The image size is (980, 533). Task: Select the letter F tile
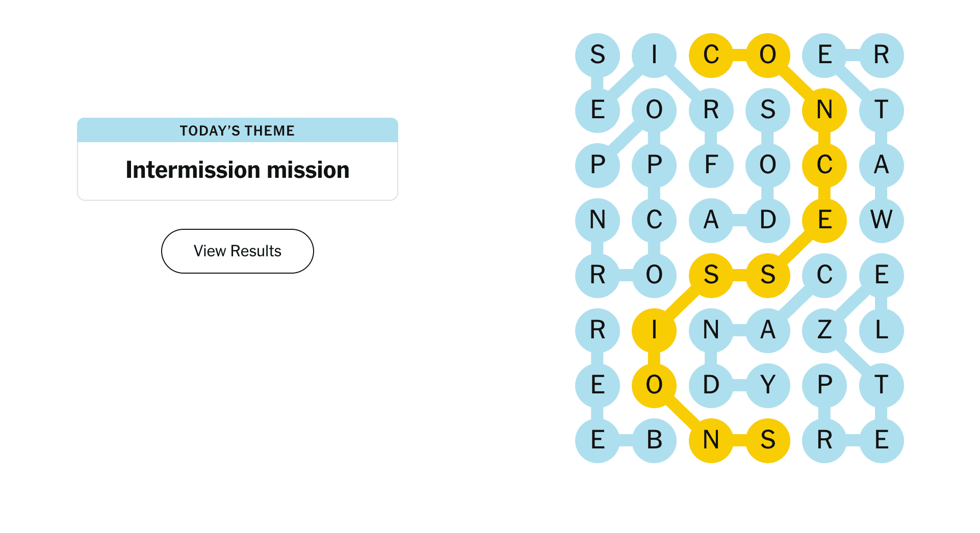click(711, 165)
